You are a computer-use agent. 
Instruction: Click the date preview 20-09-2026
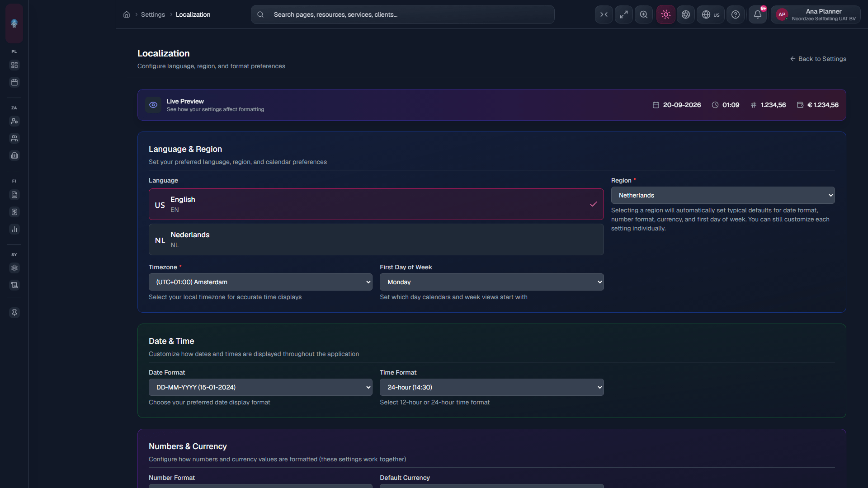(682, 105)
